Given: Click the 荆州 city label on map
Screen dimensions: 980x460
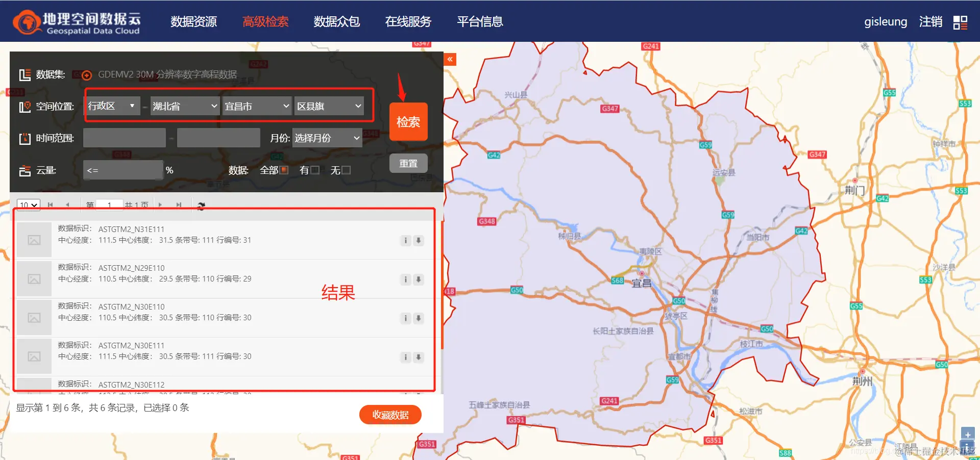Looking at the screenshot, I should (862, 381).
